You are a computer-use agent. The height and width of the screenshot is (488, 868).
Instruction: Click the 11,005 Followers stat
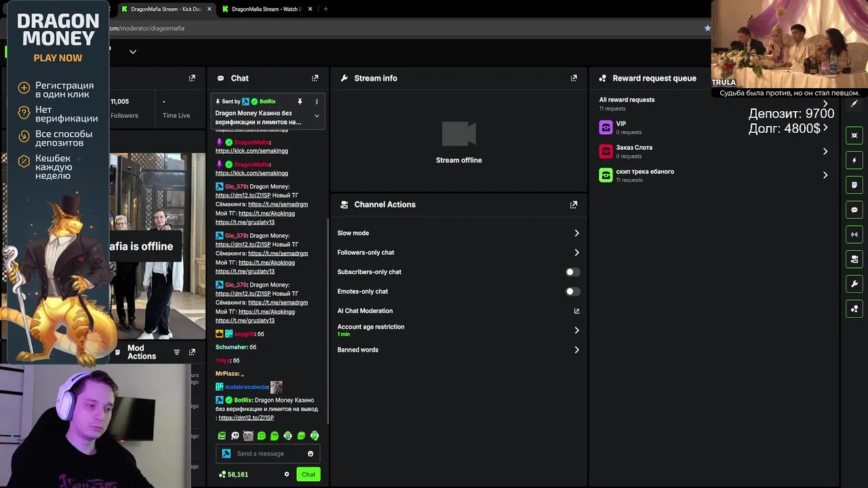124,108
